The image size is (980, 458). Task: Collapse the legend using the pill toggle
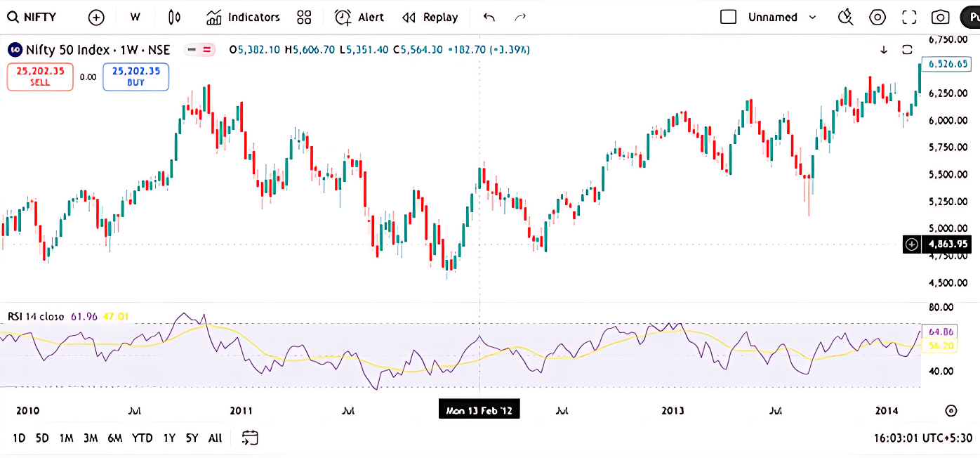[199, 49]
